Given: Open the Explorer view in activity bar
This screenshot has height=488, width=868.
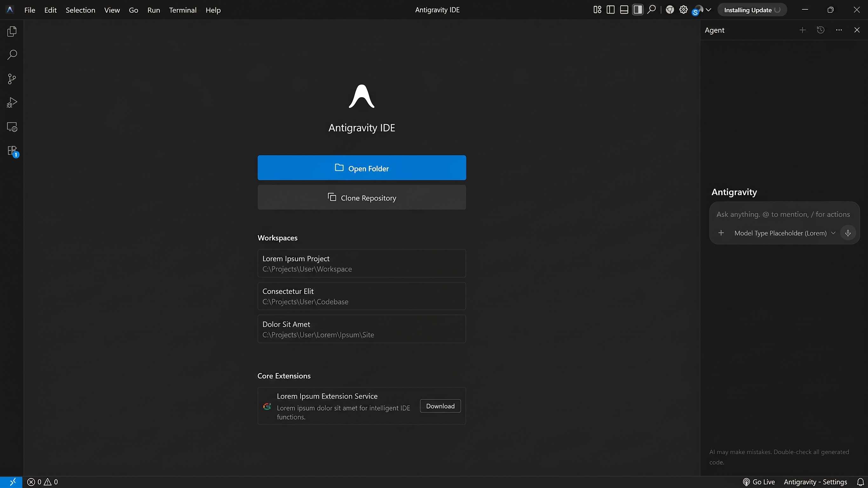Looking at the screenshot, I should pos(12,31).
